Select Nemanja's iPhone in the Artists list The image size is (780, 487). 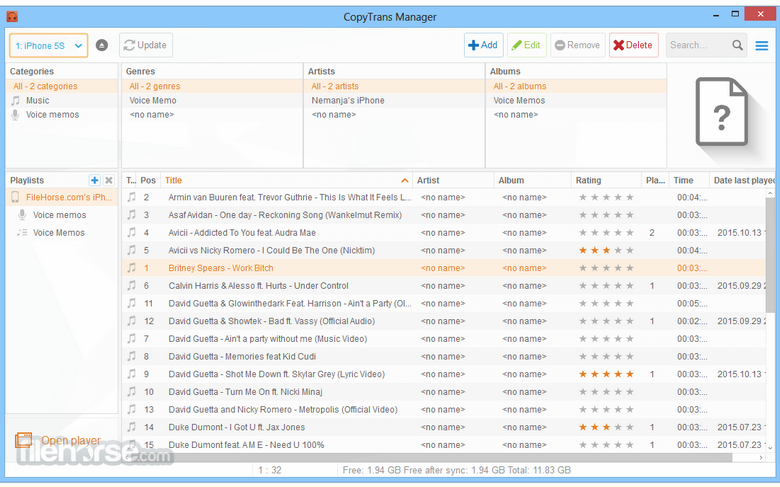click(394, 100)
